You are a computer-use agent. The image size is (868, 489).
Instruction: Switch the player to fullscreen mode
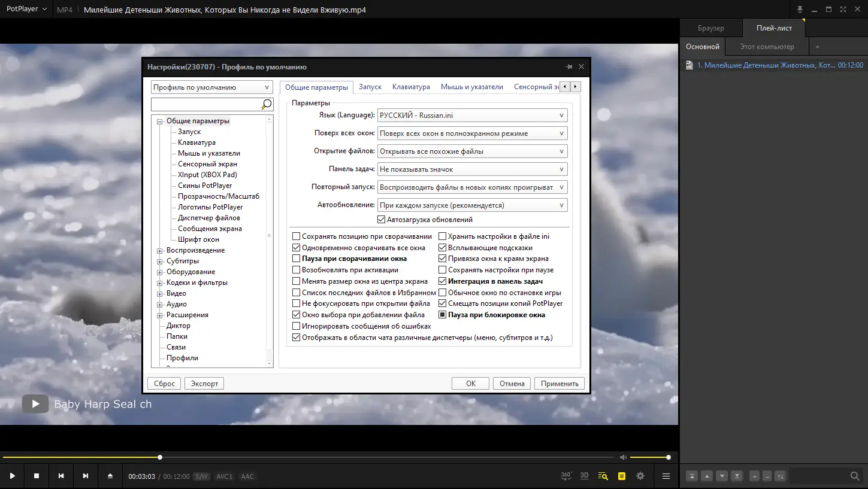click(843, 10)
